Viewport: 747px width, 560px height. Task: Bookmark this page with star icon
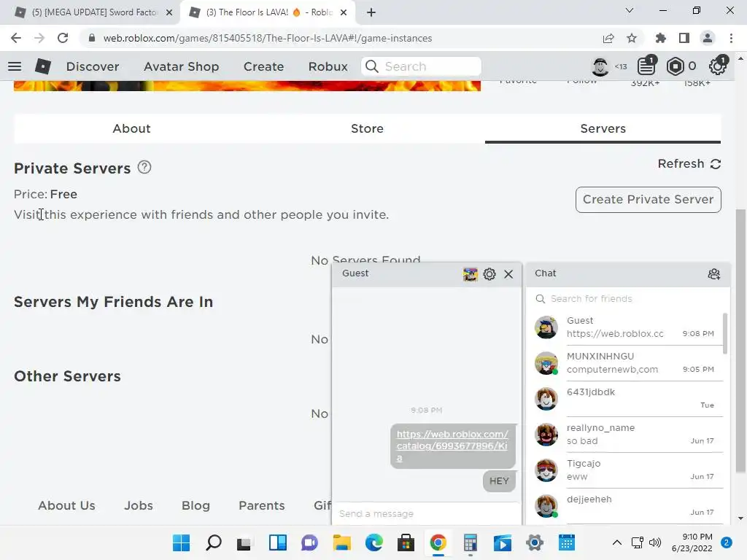pyautogui.click(x=632, y=38)
